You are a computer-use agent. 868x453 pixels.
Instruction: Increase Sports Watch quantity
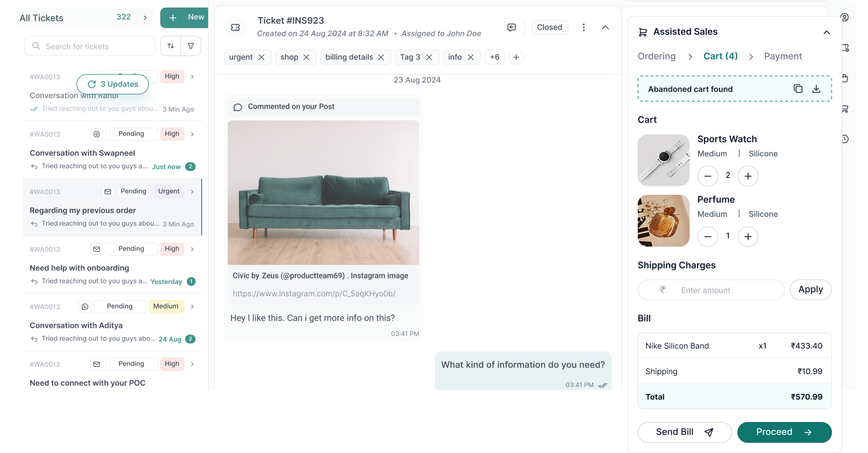point(748,176)
